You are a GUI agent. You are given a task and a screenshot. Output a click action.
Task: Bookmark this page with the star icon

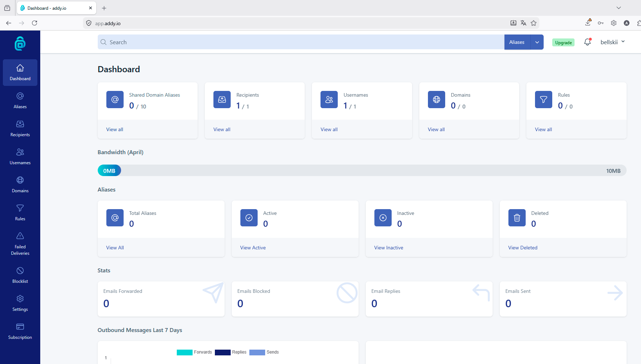coord(534,23)
